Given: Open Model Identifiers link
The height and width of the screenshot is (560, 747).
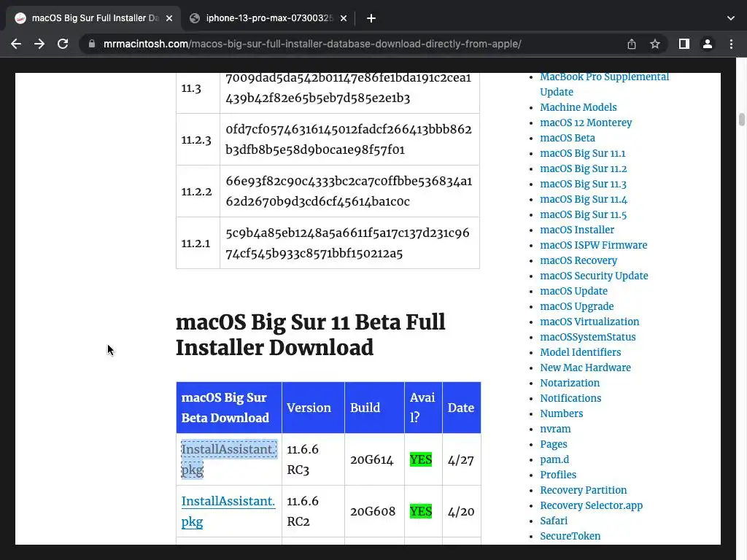Looking at the screenshot, I should point(580,352).
